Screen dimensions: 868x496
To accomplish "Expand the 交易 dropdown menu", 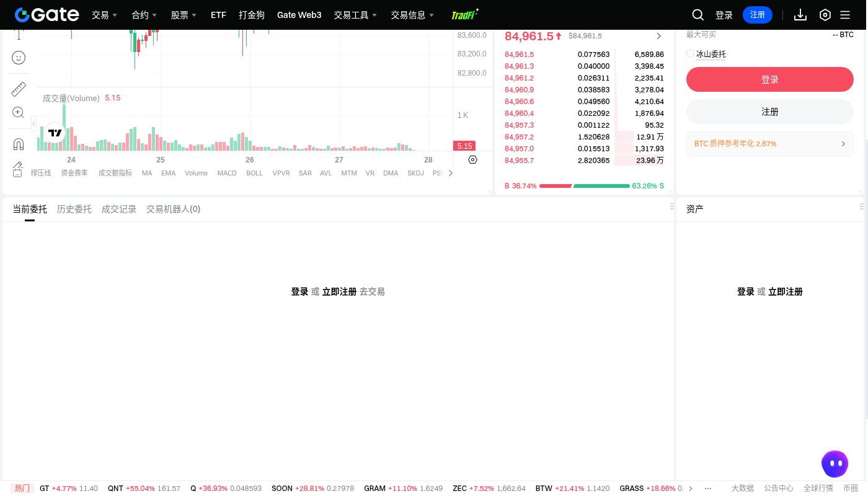I will point(104,15).
